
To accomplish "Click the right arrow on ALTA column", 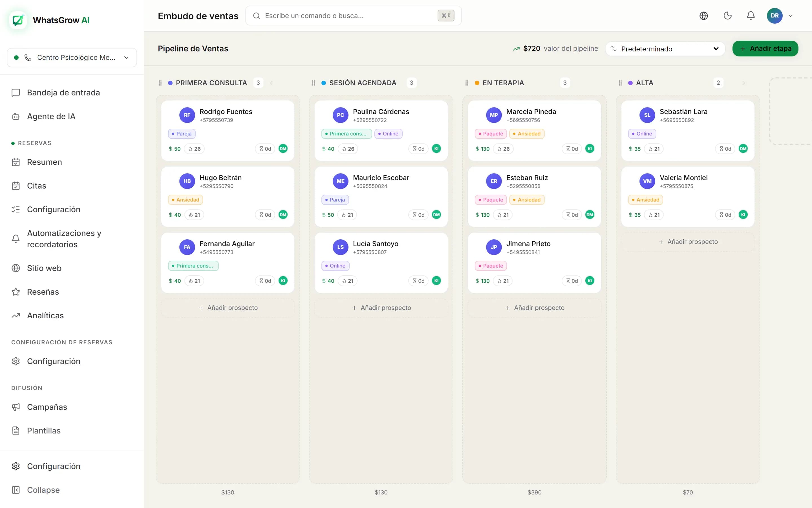I will tap(743, 83).
